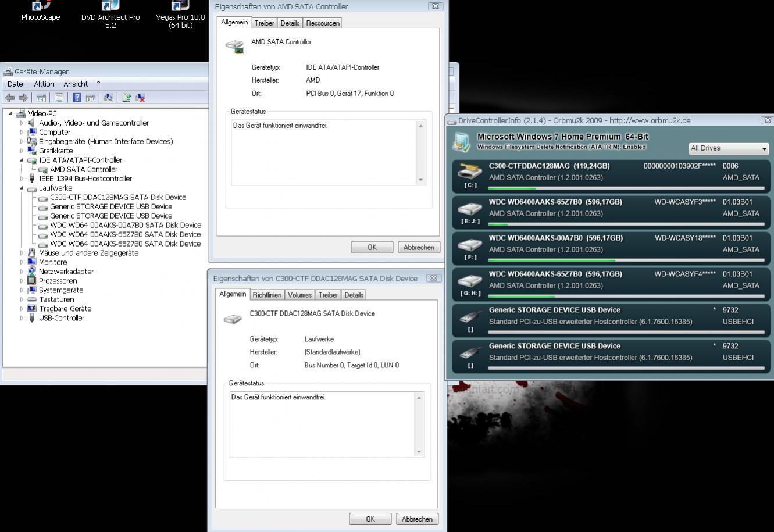Open Treiber tab in C300-CTF dialog
Image resolution: width=774 pixels, height=532 pixels.
pos(328,295)
